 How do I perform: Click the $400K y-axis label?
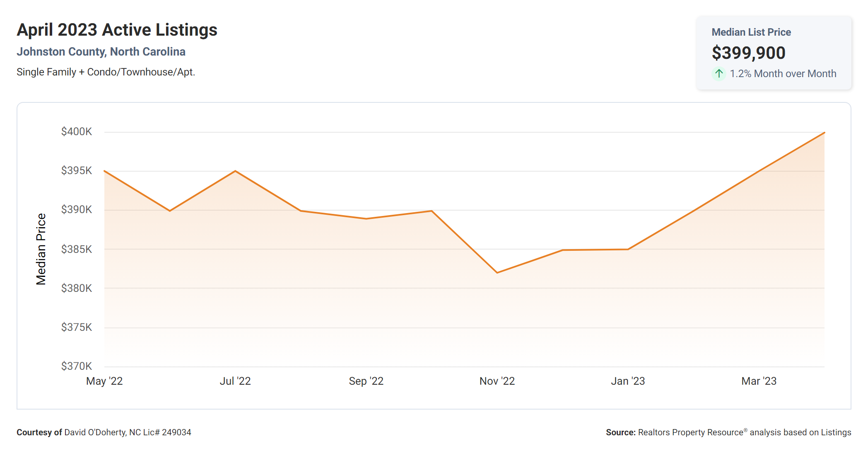[x=77, y=131]
